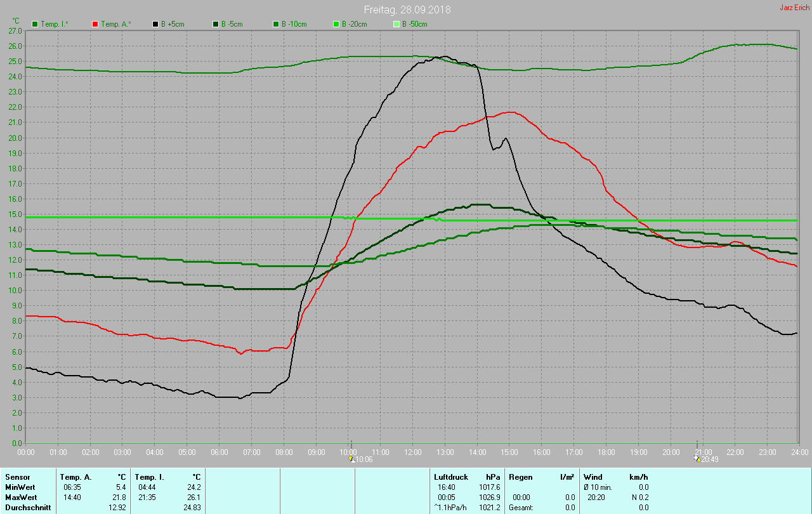Screen dimensions: 812x514
Task: Click the 12:00 label on time axis
Action: [413, 452]
